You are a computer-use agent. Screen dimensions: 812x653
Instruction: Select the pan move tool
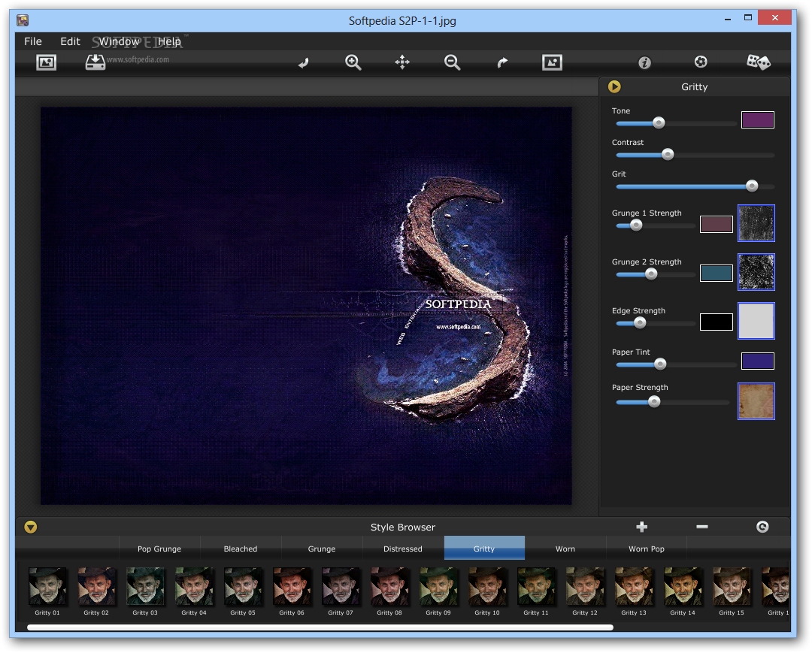402,62
